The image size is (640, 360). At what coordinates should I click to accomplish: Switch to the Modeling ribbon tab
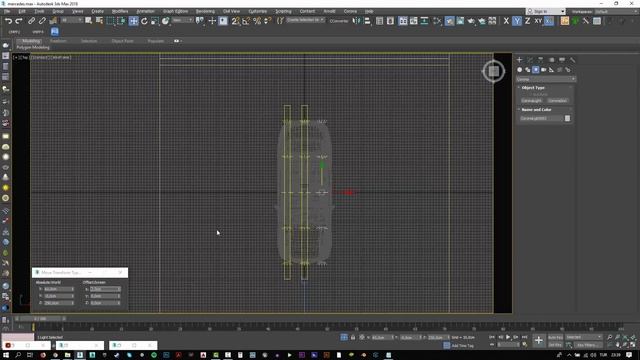[x=31, y=41]
